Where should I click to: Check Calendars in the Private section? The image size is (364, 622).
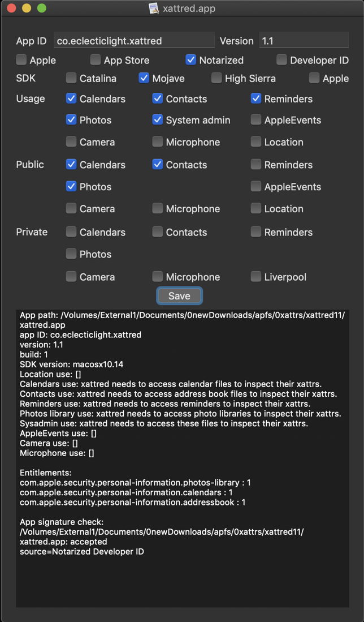[71, 231]
